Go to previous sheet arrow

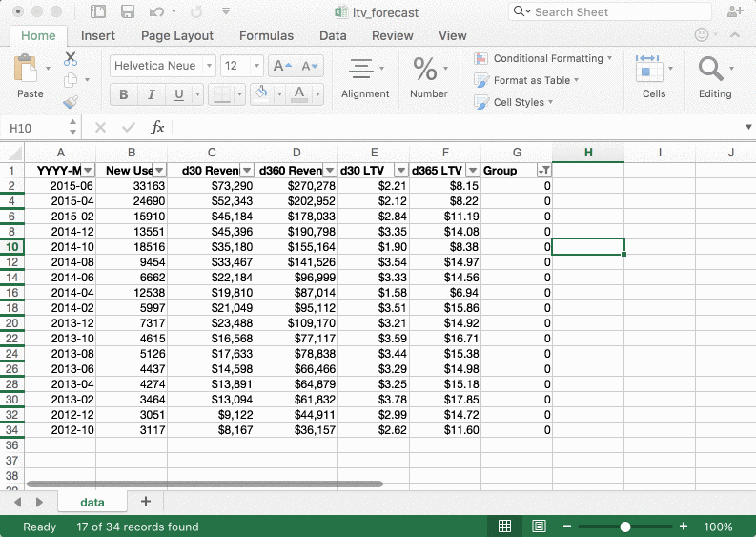click(18, 502)
